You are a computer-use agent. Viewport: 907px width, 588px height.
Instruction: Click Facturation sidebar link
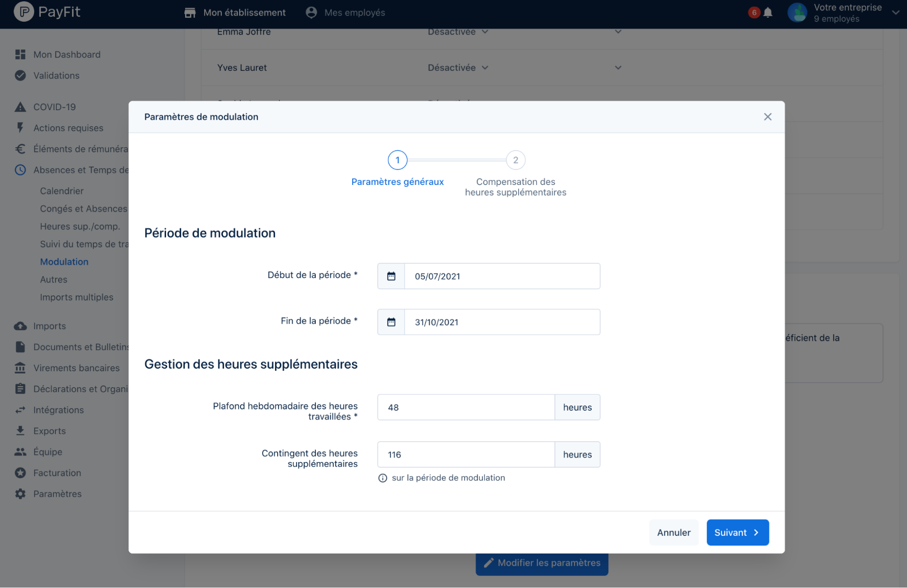[57, 473]
